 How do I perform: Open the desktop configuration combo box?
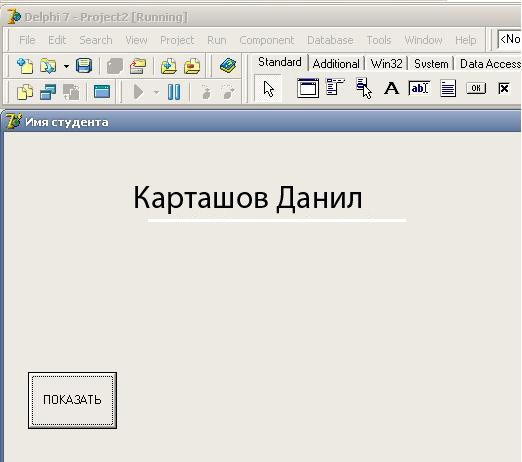pos(509,39)
